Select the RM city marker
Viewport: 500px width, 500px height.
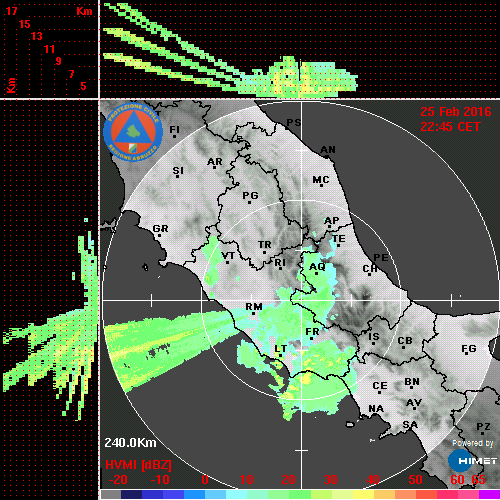[253, 314]
